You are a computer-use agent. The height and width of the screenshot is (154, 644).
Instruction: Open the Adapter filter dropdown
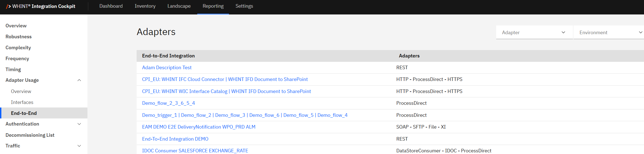(534, 33)
